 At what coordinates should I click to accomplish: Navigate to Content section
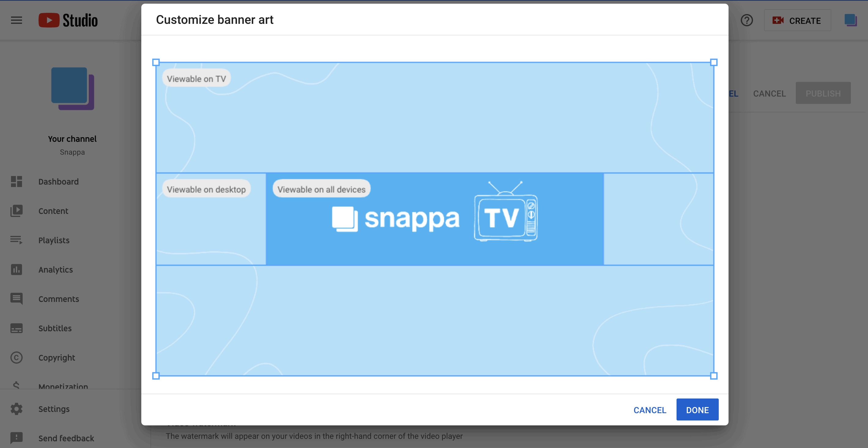tap(53, 211)
